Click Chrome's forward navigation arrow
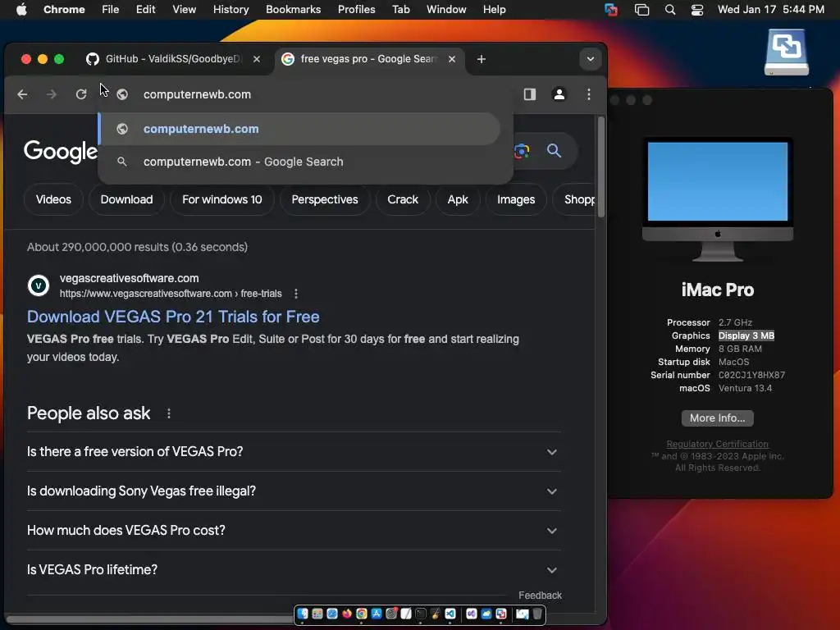 coord(52,94)
